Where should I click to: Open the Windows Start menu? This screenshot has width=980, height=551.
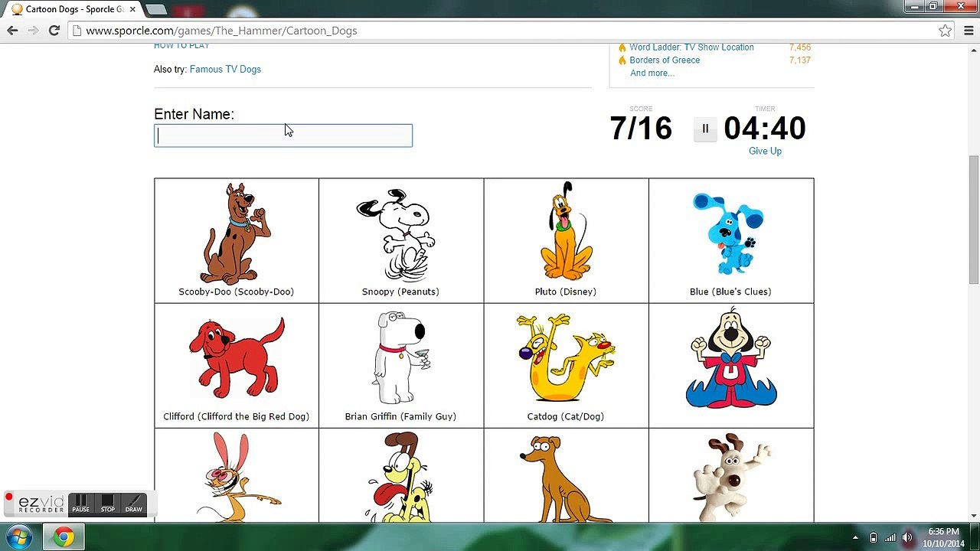pyautogui.click(x=18, y=537)
